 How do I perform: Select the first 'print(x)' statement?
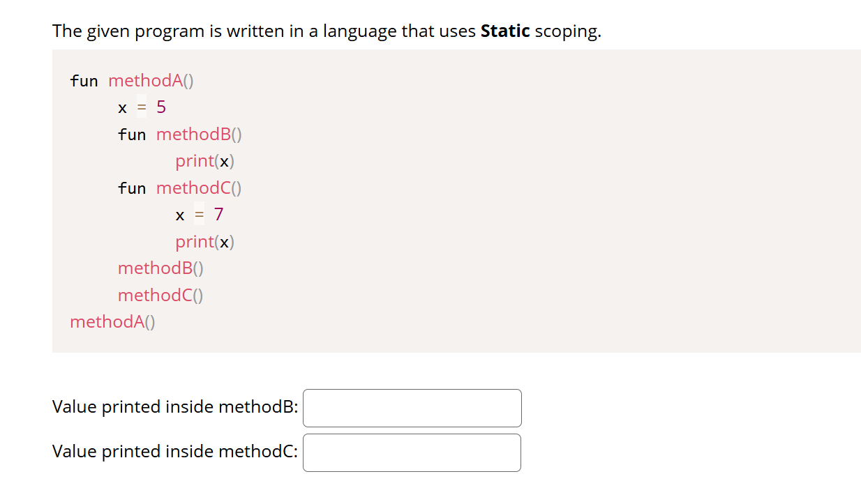[204, 160]
